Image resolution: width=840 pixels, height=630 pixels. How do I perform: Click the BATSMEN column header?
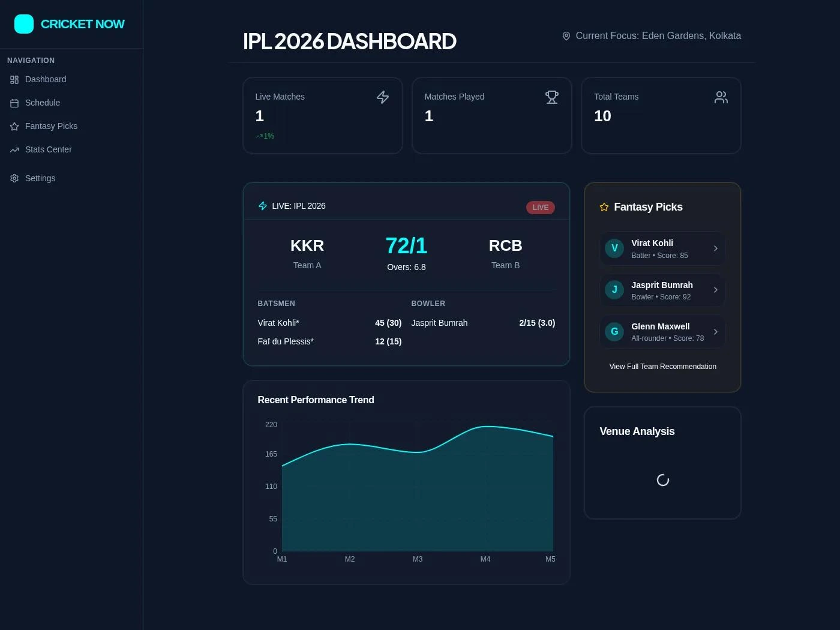(276, 304)
